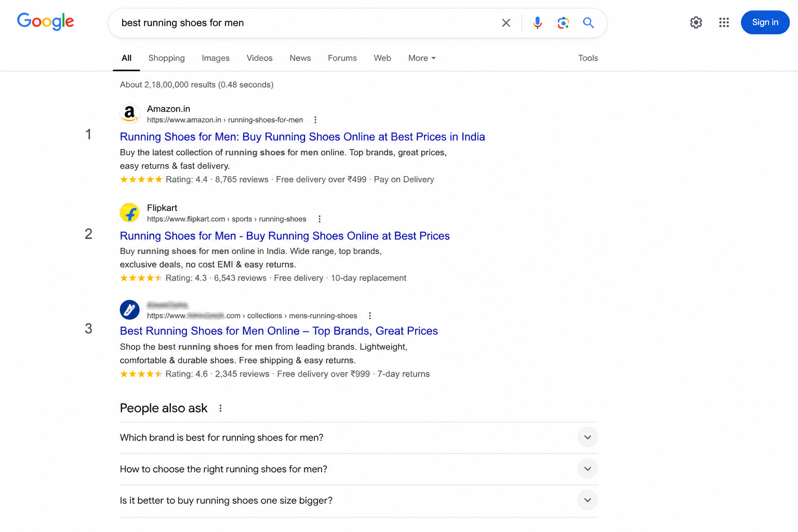Go to the News tab

click(300, 58)
